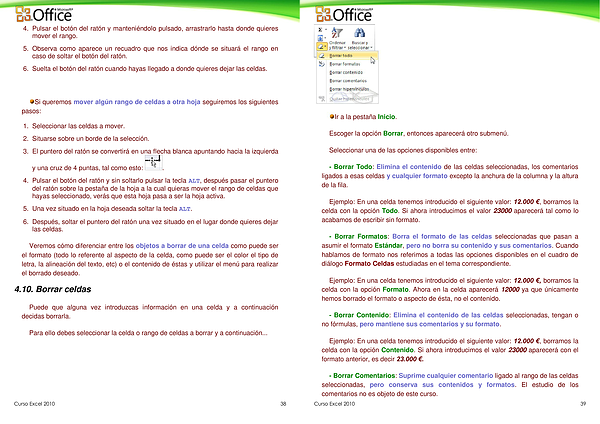The image size is (600, 424).
Task: Click the sentence starting 'Para ello debes seleccionar'
Action: 148,333
